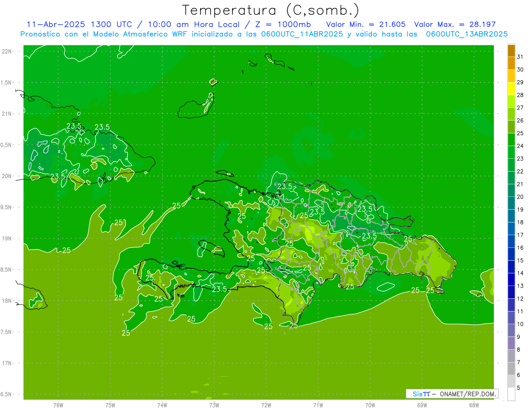Select the lime legend segment between 27 and 28
The height and width of the screenshot is (411, 532).
click(x=511, y=101)
